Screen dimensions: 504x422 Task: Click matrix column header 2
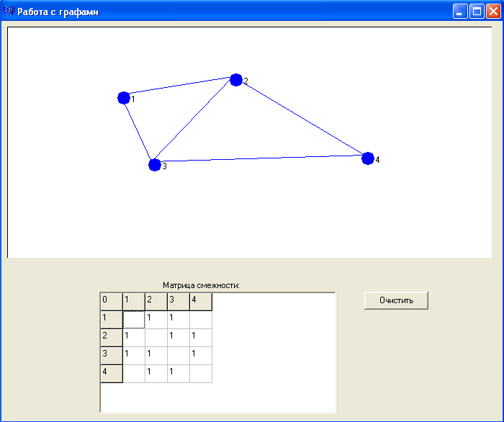(156, 302)
